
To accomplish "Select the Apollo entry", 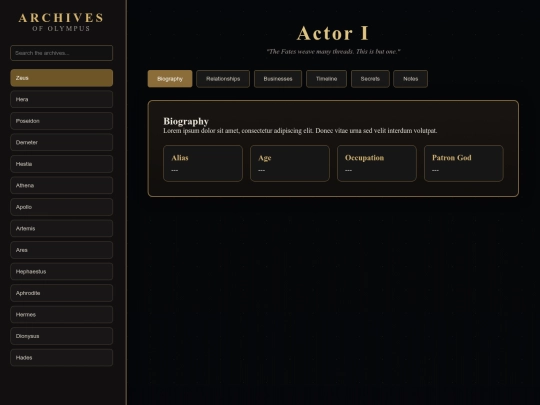I will point(61,207).
